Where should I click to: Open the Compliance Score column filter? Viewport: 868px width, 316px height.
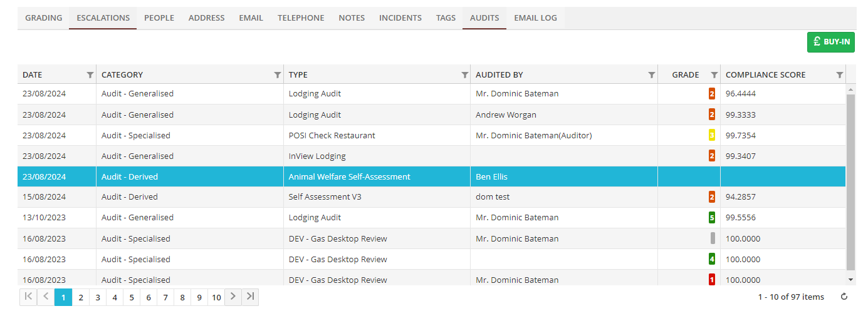(839, 75)
